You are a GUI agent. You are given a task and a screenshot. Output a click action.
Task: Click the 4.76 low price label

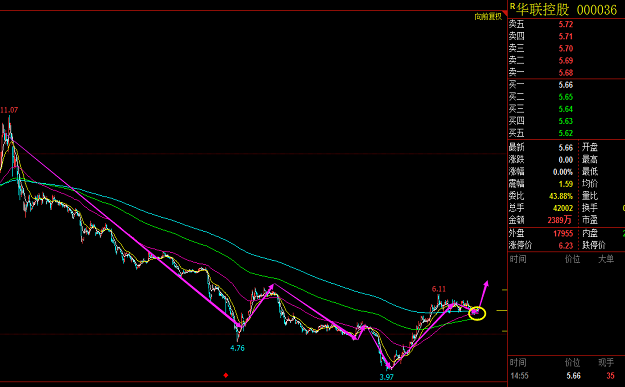(x=237, y=348)
